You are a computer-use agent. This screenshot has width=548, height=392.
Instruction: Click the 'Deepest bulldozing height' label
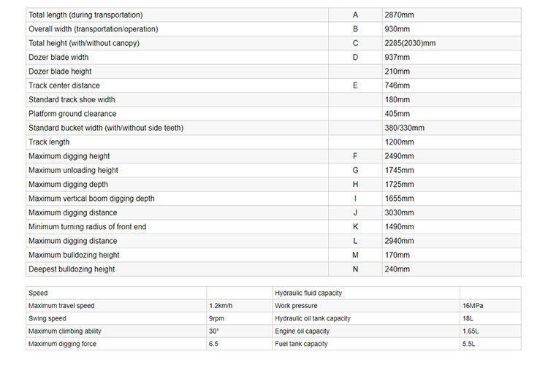72,269
